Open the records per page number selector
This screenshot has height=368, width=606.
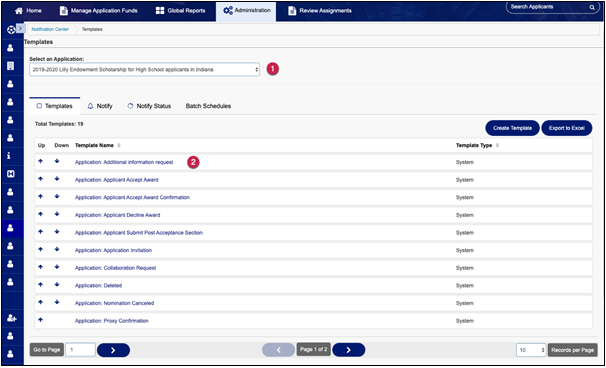pos(531,350)
